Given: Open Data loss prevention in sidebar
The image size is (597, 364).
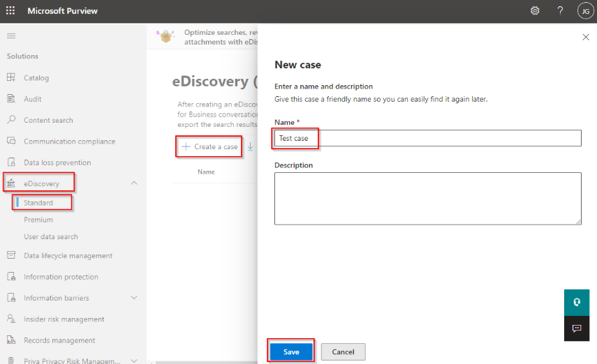Looking at the screenshot, I should pyautogui.click(x=57, y=162).
